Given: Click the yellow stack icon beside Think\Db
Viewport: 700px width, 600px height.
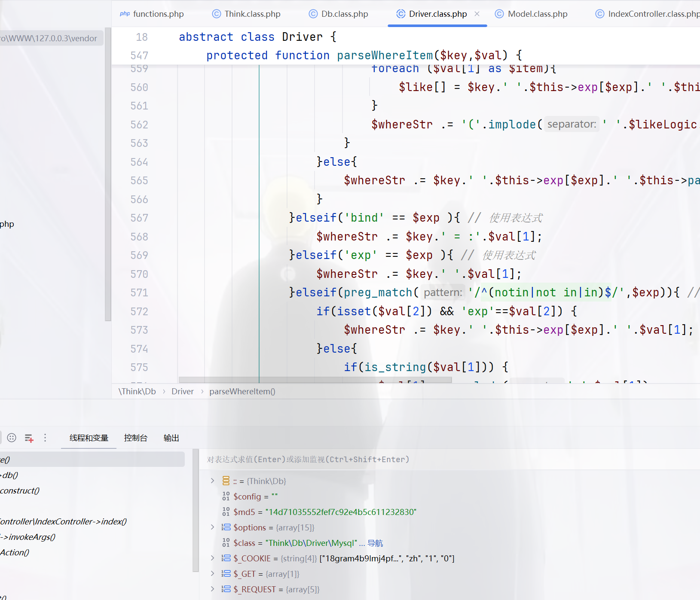Looking at the screenshot, I should [x=226, y=481].
